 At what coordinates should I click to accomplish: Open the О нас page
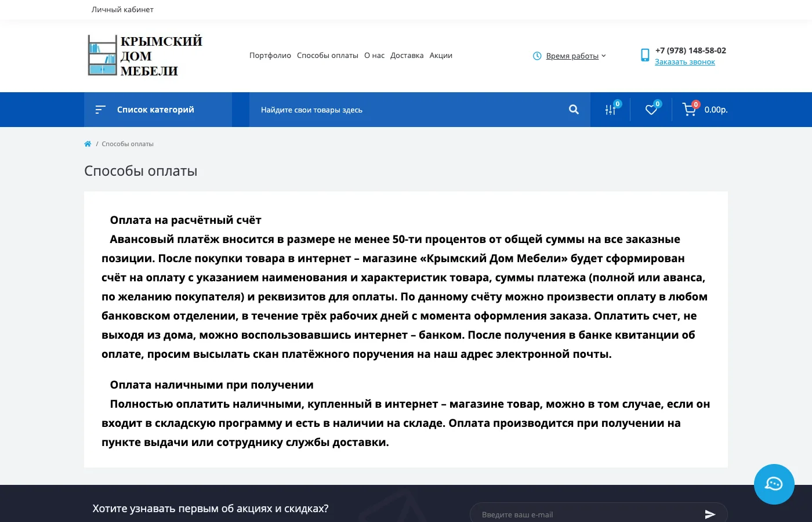click(374, 56)
